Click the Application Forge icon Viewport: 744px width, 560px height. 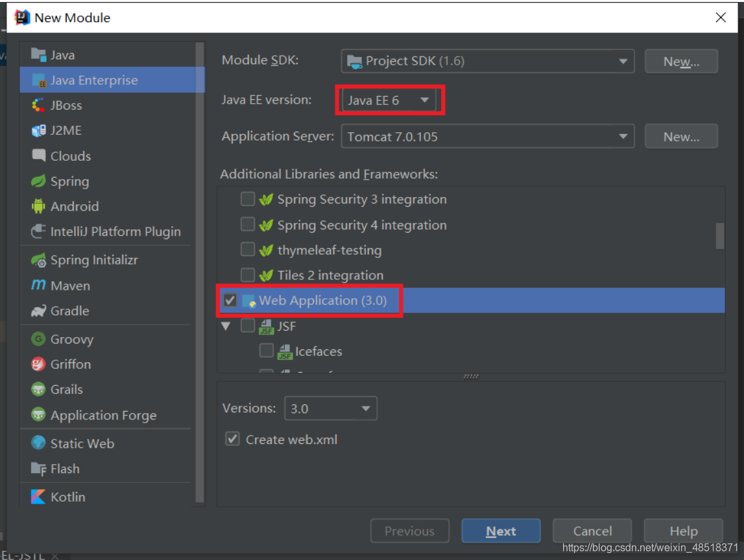[38, 415]
